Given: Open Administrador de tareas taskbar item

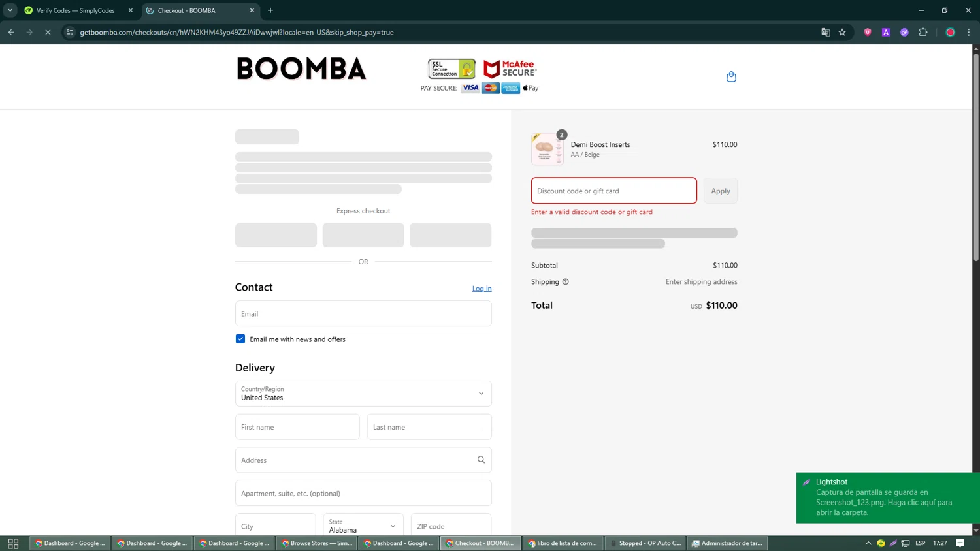Looking at the screenshot, I should pos(727,543).
